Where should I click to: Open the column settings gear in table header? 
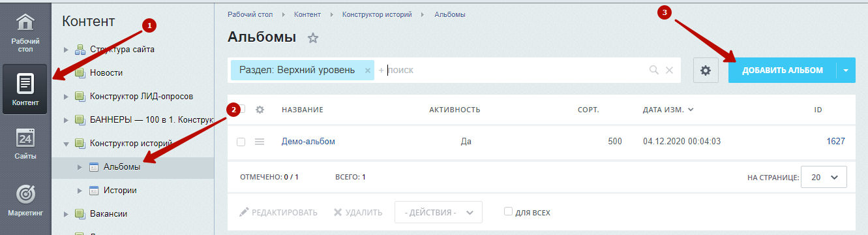point(260,110)
